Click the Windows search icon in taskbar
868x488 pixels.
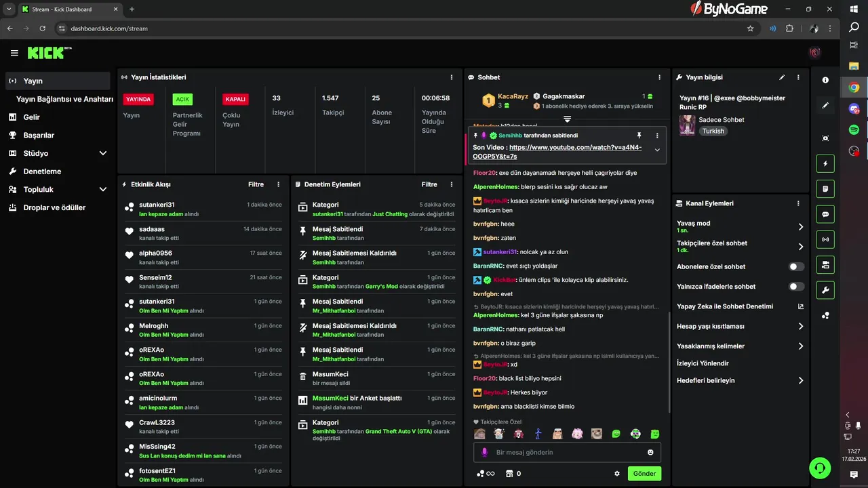click(x=854, y=28)
